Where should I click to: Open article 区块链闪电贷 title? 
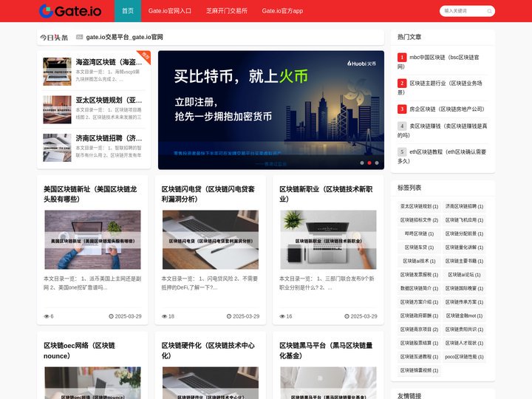208,194
